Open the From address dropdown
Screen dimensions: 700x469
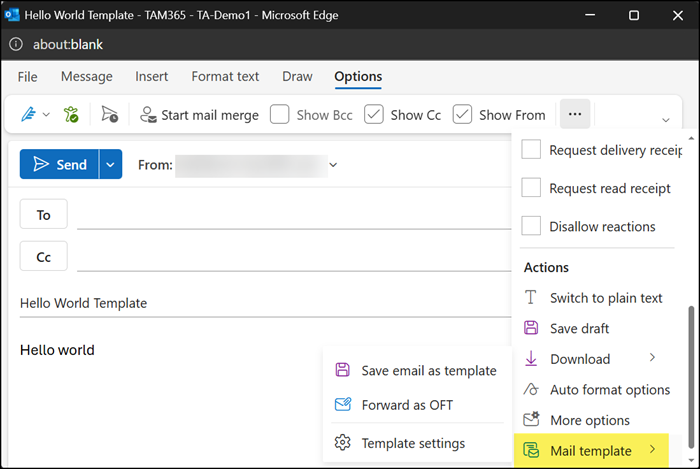333,165
